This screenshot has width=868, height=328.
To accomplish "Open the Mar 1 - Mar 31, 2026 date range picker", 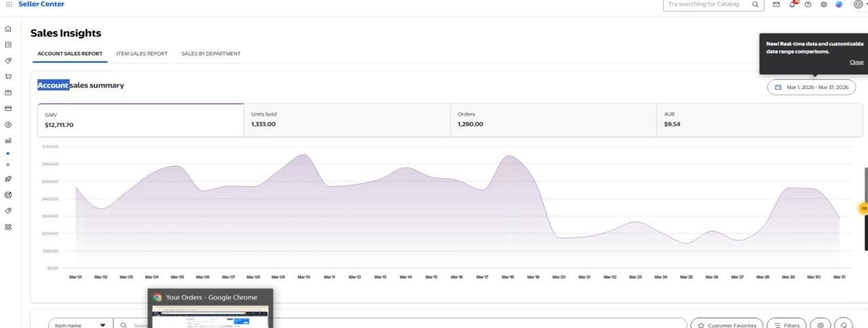I will (x=812, y=87).
